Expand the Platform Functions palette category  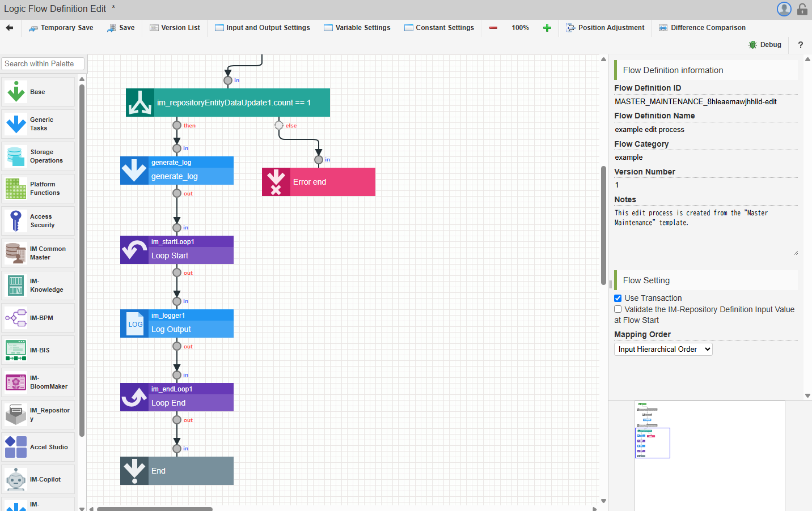(x=38, y=189)
